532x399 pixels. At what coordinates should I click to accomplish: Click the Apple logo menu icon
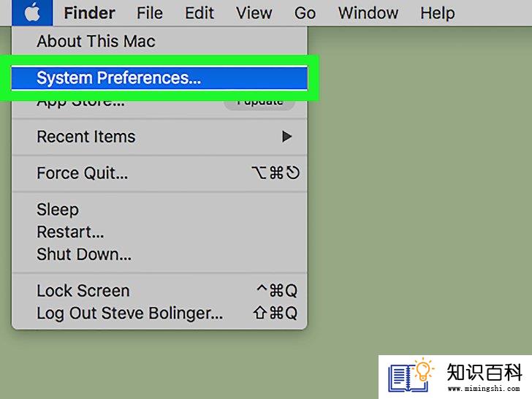pyautogui.click(x=32, y=13)
